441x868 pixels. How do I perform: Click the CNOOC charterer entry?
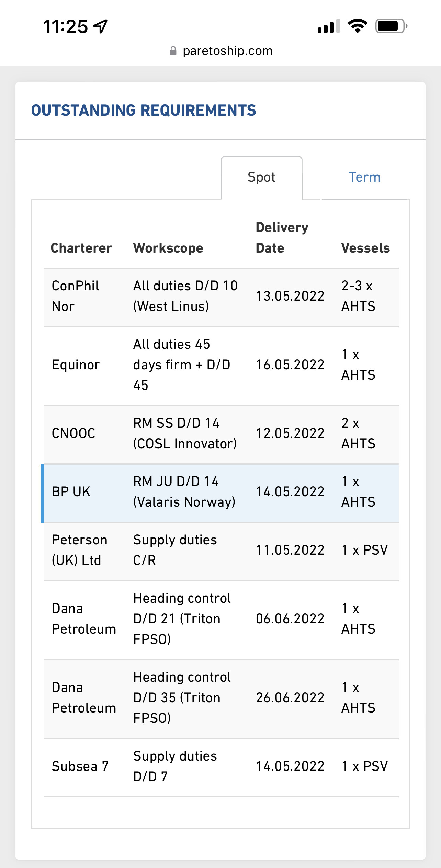click(73, 433)
